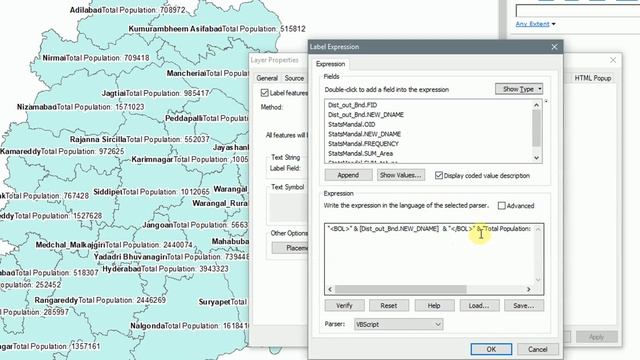Switch to Source tab in Layer Properties

[294, 78]
